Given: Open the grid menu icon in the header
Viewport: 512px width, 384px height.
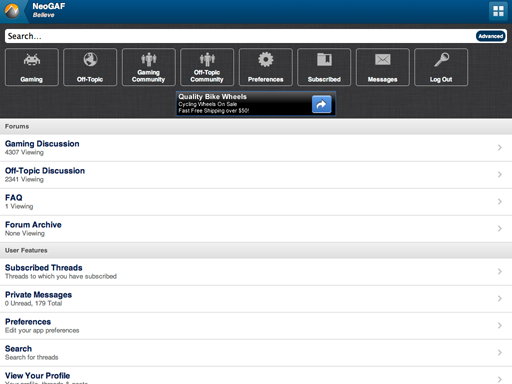Looking at the screenshot, I should coord(498,11).
